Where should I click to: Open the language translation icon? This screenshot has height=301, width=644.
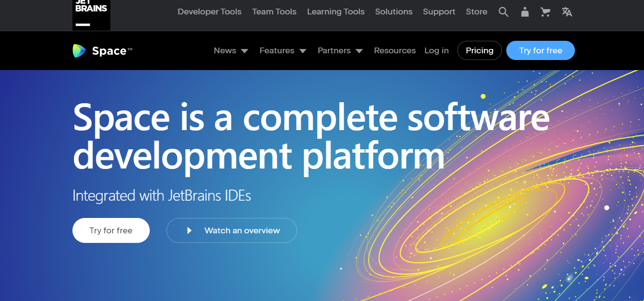(567, 12)
